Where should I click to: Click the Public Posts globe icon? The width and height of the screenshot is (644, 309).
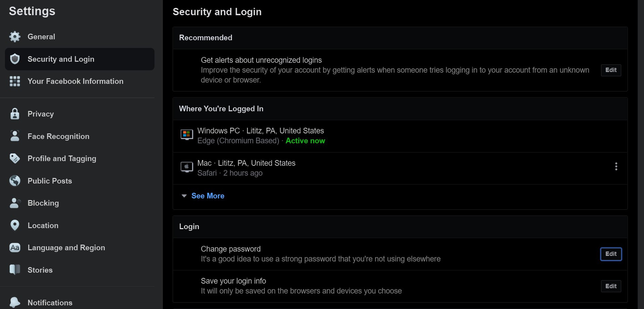15,181
